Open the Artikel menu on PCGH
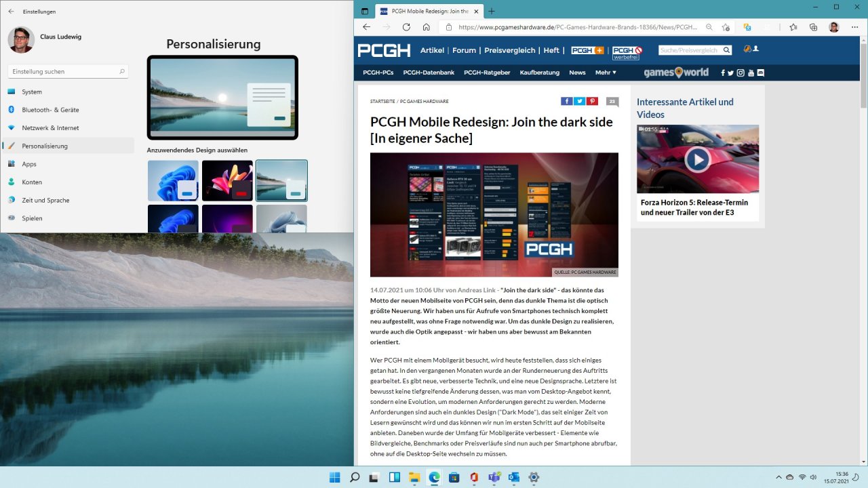This screenshot has width=868, height=488. click(x=433, y=50)
